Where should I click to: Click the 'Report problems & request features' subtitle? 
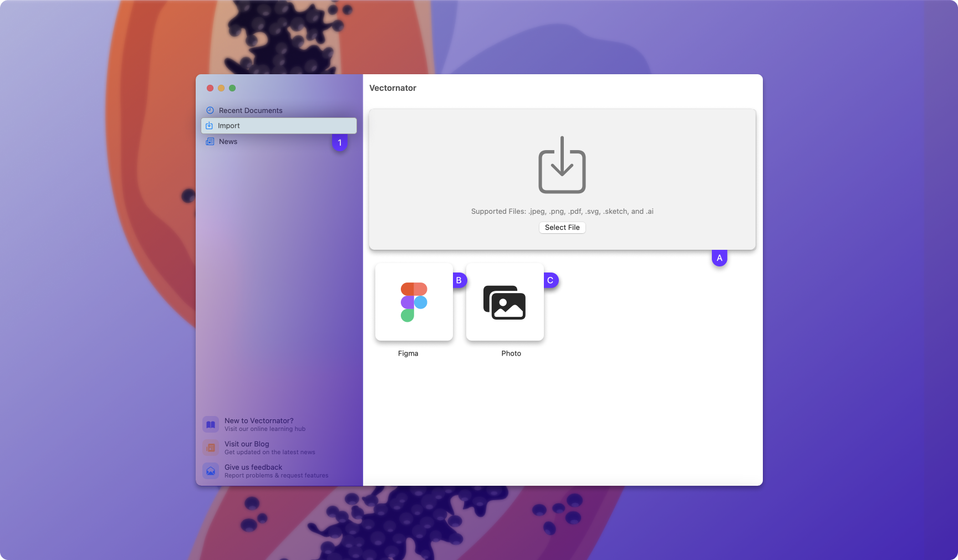tap(277, 475)
